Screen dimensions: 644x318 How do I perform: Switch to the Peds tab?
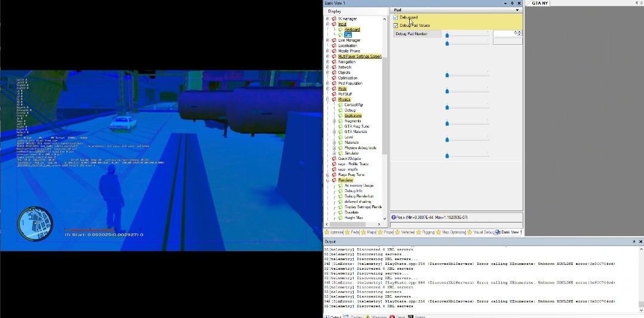coord(352,232)
